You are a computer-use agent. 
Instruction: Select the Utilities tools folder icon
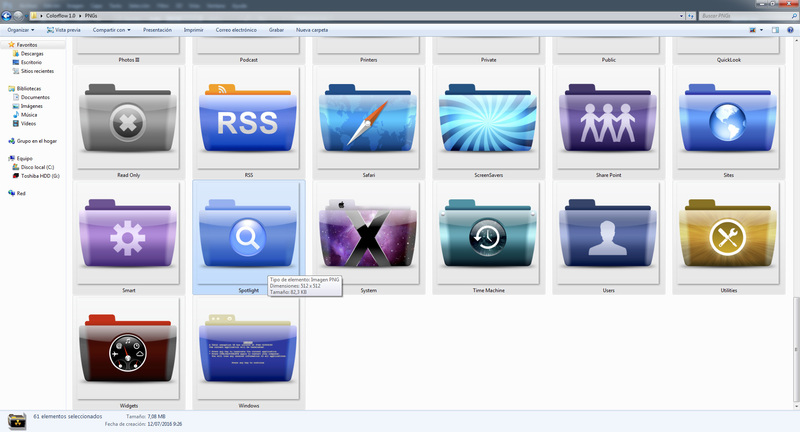click(x=728, y=234)
